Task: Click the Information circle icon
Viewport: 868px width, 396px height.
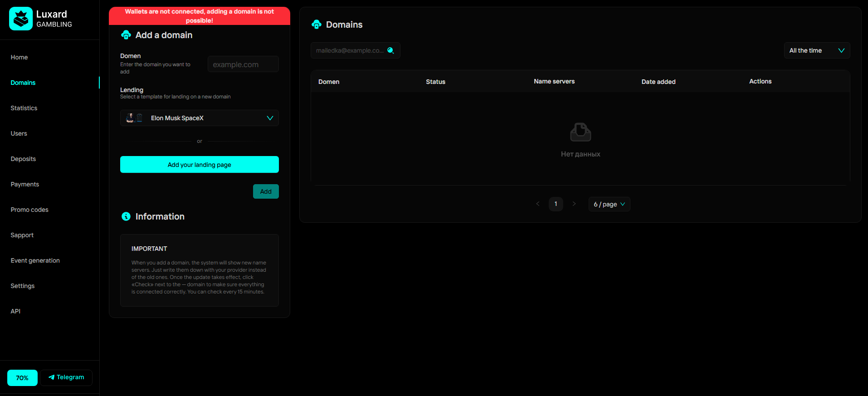Action: [126, 216]
